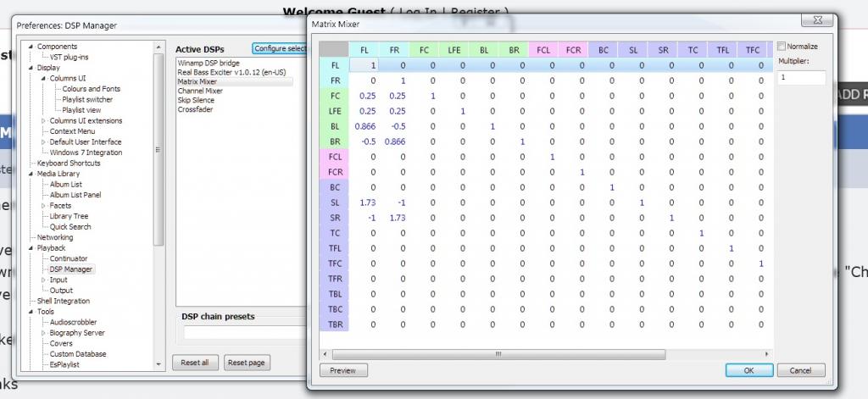Select Crossfader in Active DSPs list

[195, 109]
